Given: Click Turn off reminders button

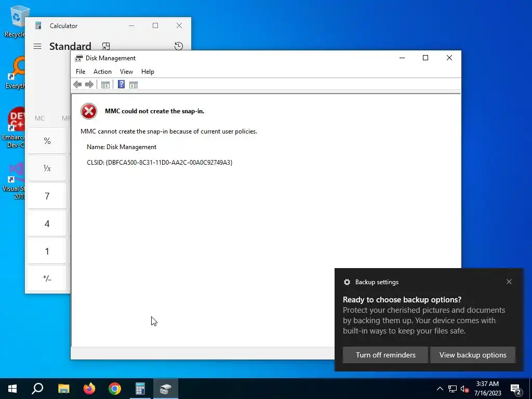Looking at the screenshot, I should click(385, 355).
